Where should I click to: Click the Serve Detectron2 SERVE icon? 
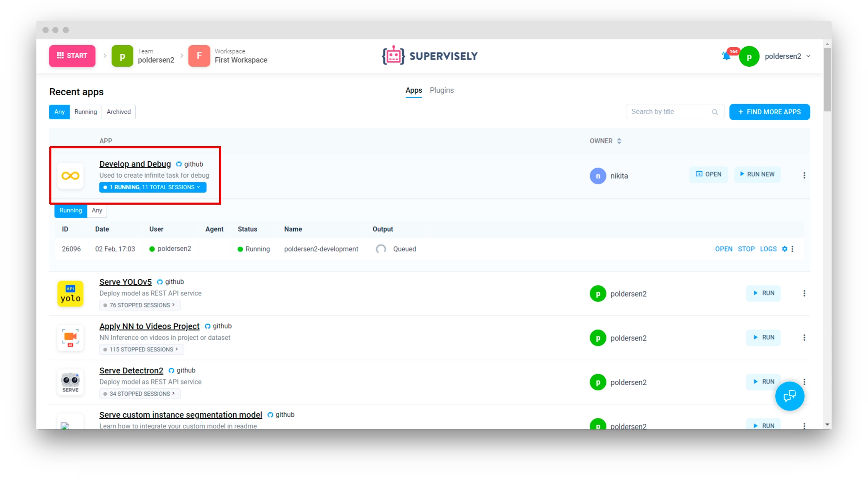tap(70, 382)
